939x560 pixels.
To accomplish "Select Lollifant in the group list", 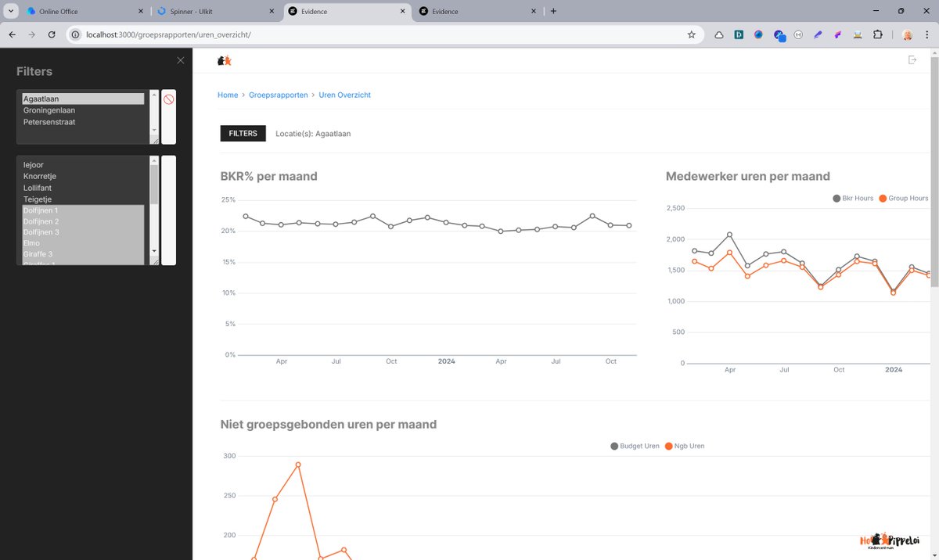I will coord(83,188).
